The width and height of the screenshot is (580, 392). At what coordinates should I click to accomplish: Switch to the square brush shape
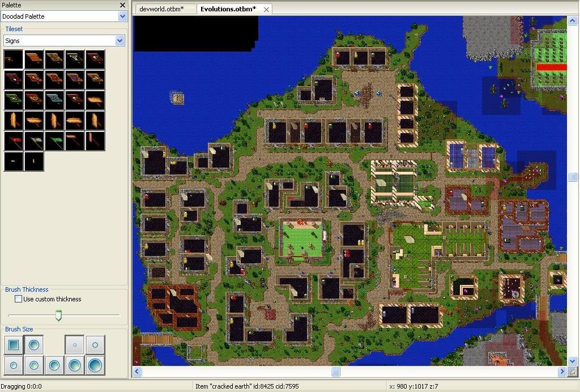coord(14,344)
